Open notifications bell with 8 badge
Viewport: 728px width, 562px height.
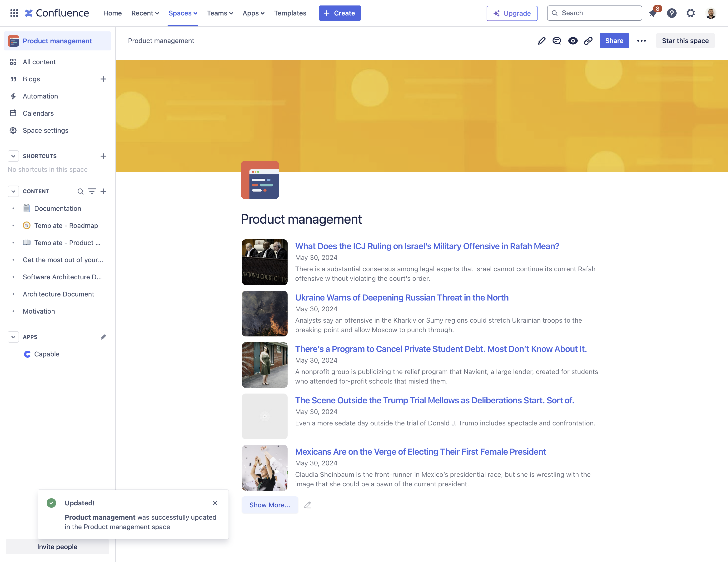coord(653,13)
